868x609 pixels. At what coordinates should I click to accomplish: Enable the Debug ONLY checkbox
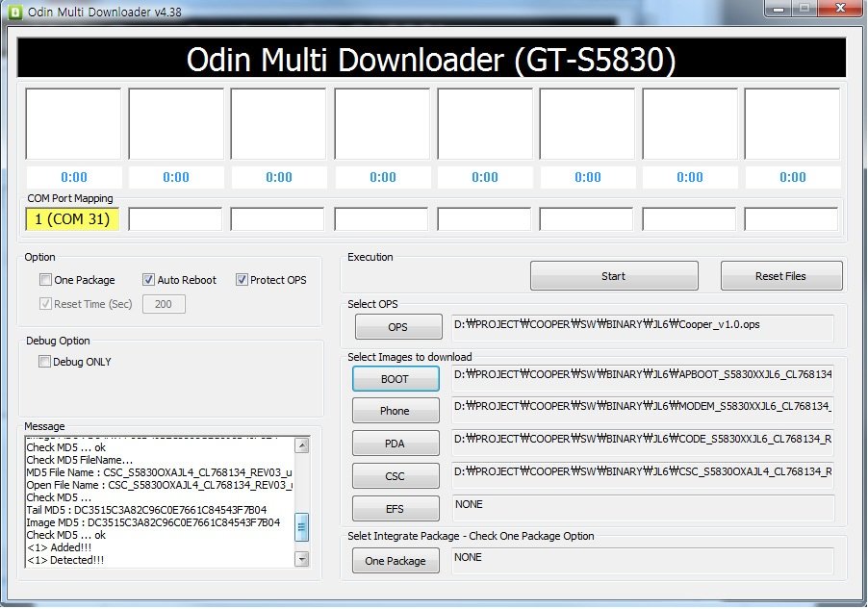pyautogui.click(x=45, y=362)
